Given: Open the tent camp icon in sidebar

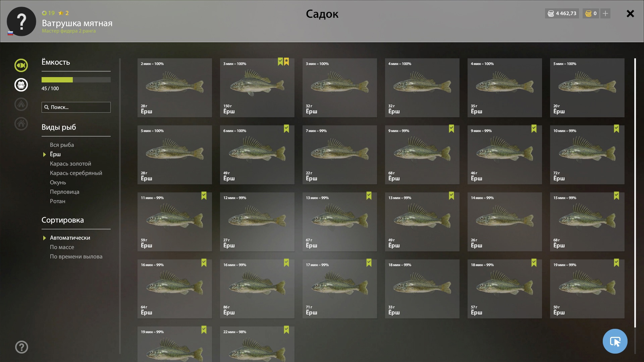Looking at the screenshot, I should [21, 104].
